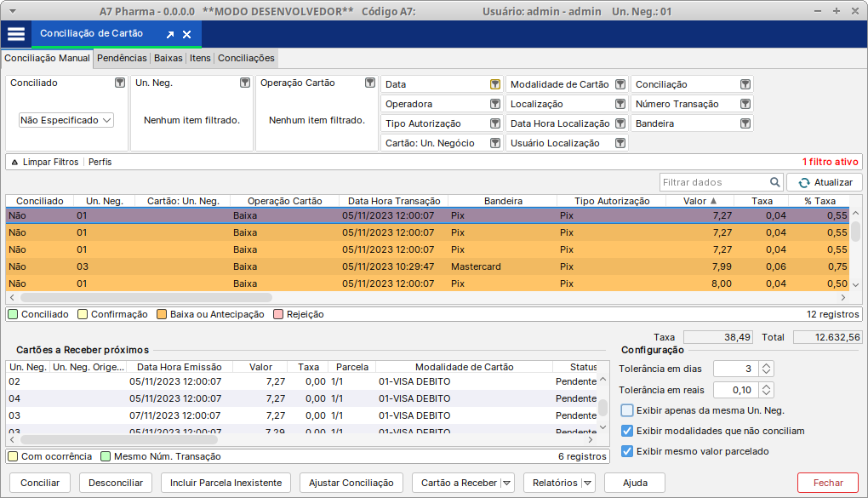Click the Data filter funnel icon
This screenshot has height=498, width=868.
click(494, 84)
